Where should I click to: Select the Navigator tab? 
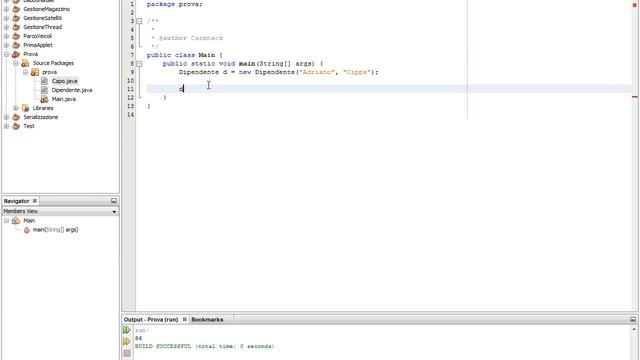16,201
